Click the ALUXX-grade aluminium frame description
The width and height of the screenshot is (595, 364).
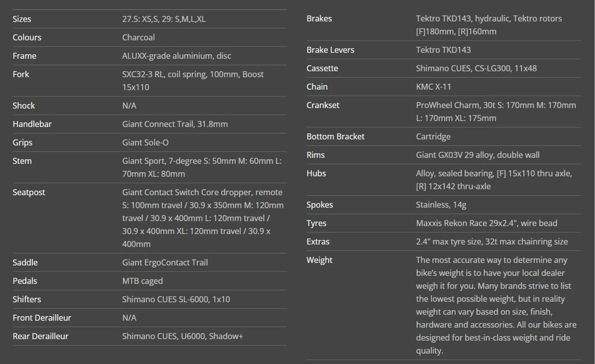176,56
